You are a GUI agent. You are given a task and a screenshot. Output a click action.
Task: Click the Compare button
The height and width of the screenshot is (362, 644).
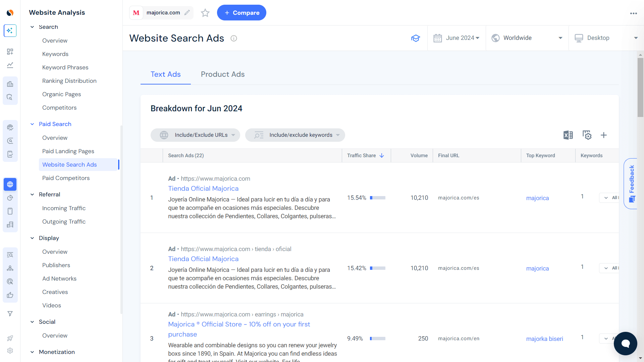click(x=241, y=13)
